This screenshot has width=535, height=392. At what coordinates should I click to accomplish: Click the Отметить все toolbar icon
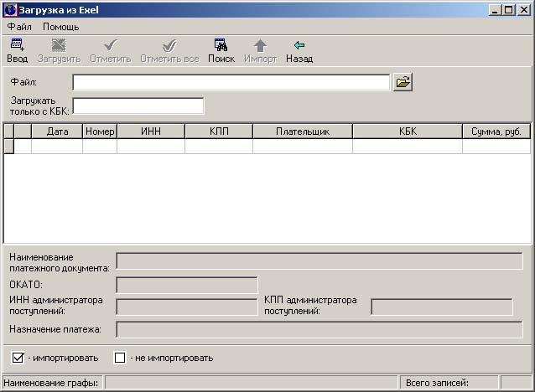click(169, 46)
